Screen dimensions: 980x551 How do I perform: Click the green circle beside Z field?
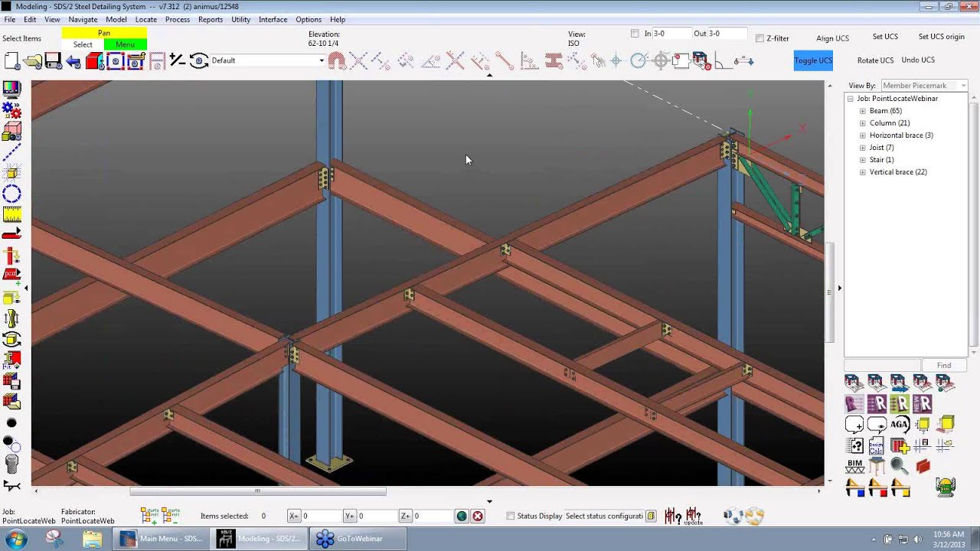[x=462, y=517]
